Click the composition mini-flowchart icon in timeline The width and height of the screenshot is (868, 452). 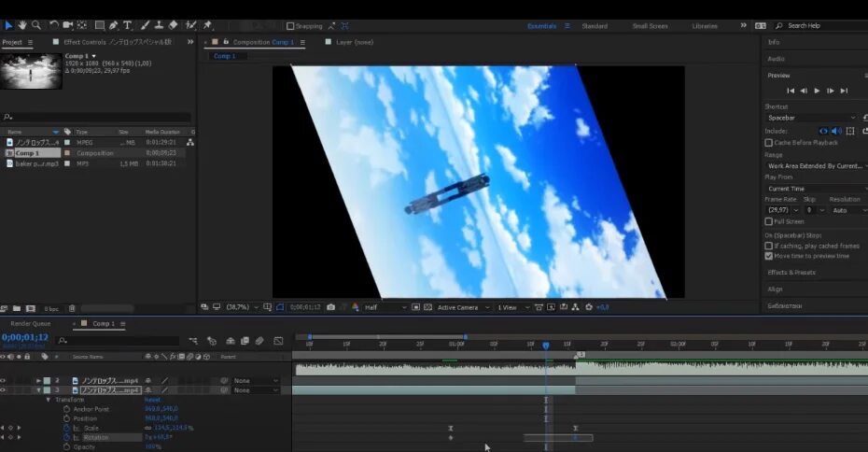click(x=193, y=341)
